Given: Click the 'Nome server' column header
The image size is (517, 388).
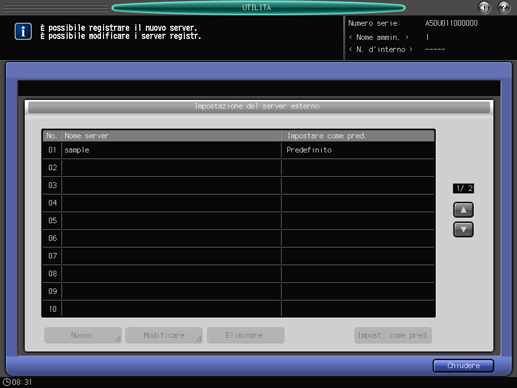Looking at the screenshot, I should pyautogui.click(x=171, y=136).
